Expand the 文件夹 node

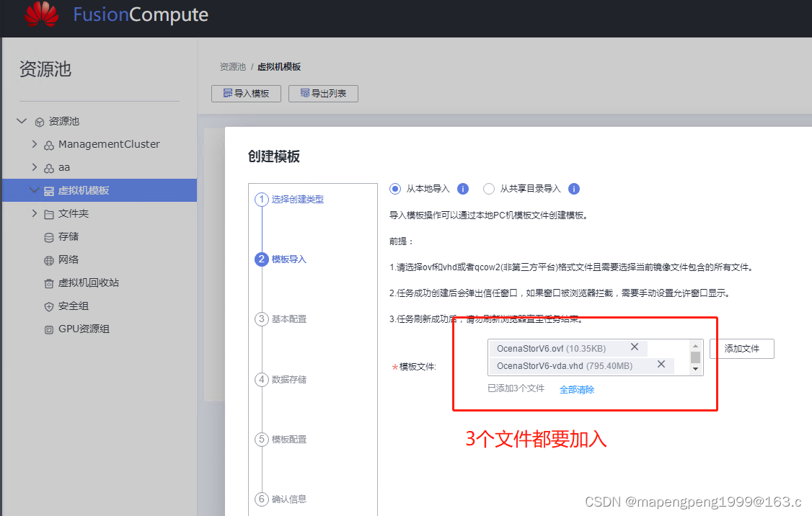(x=34, y=213)
